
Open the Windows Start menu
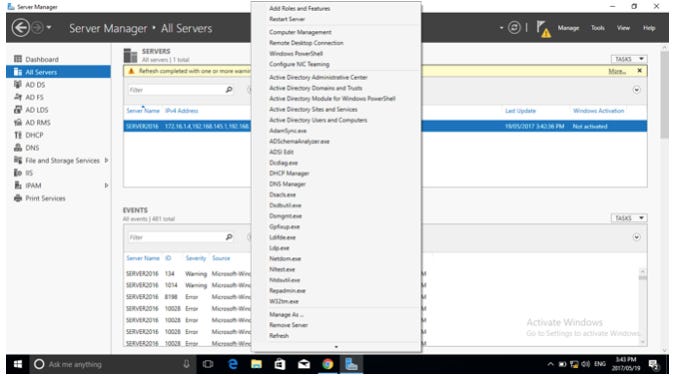click(18, 364)
